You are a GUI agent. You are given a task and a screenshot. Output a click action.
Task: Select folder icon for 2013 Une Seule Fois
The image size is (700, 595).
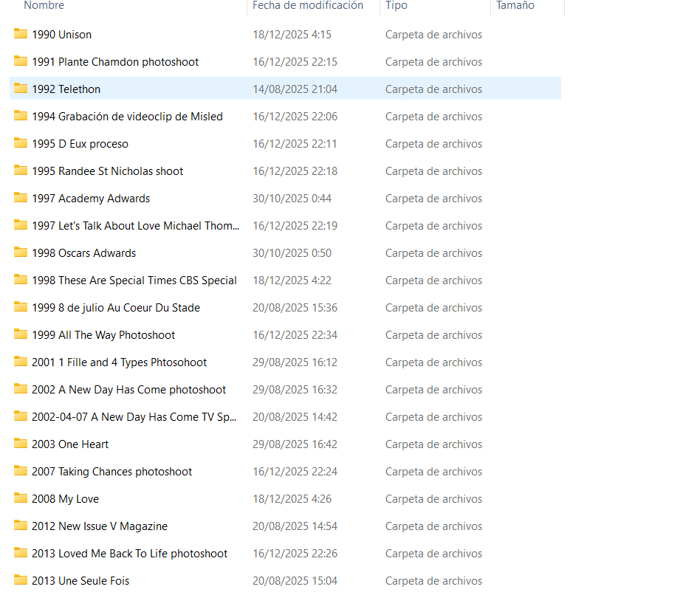pos(21,580)
